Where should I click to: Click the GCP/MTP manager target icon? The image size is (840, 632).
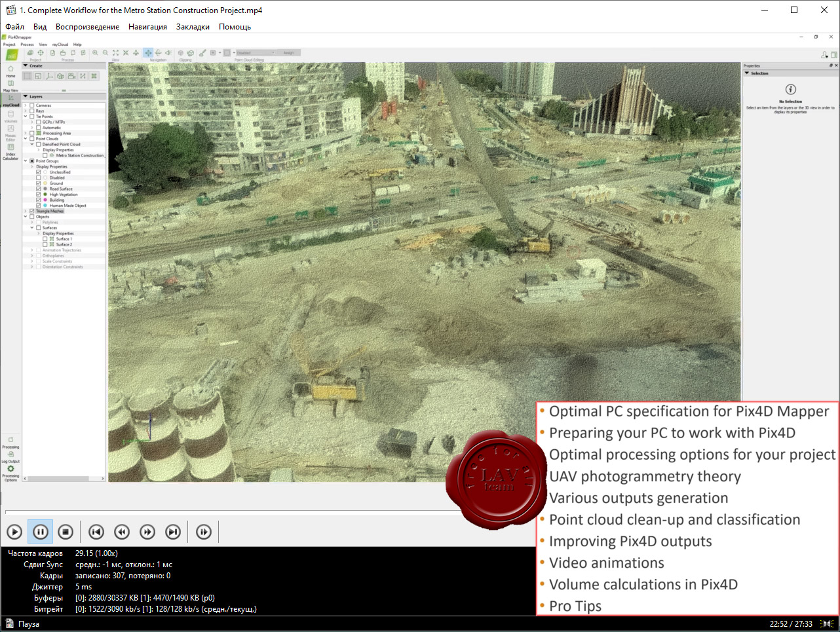click(x=41, y=52)
